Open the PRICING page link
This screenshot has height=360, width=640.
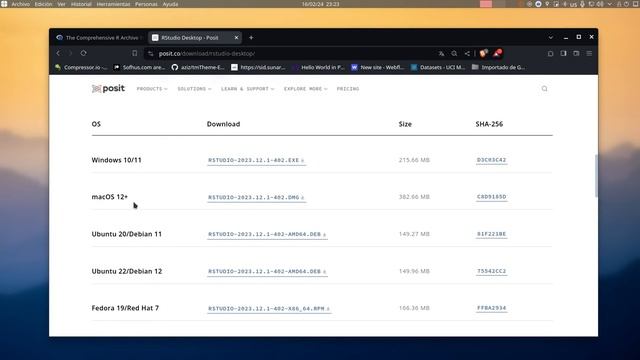tap(348, 89)
